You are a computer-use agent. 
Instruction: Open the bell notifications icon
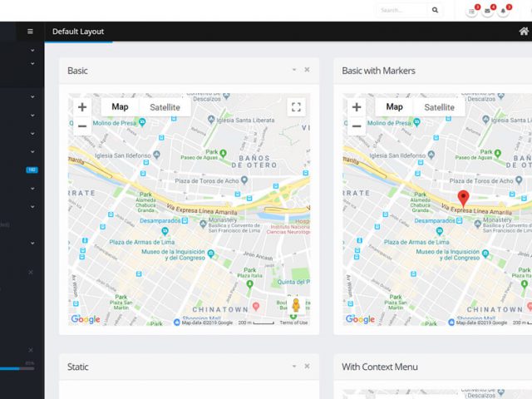[x=504, y=11]
